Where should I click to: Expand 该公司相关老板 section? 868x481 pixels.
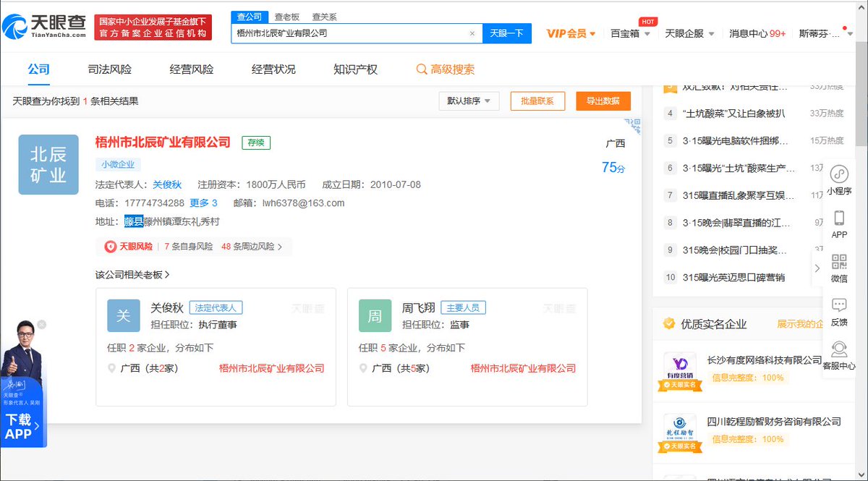(132, 275)
